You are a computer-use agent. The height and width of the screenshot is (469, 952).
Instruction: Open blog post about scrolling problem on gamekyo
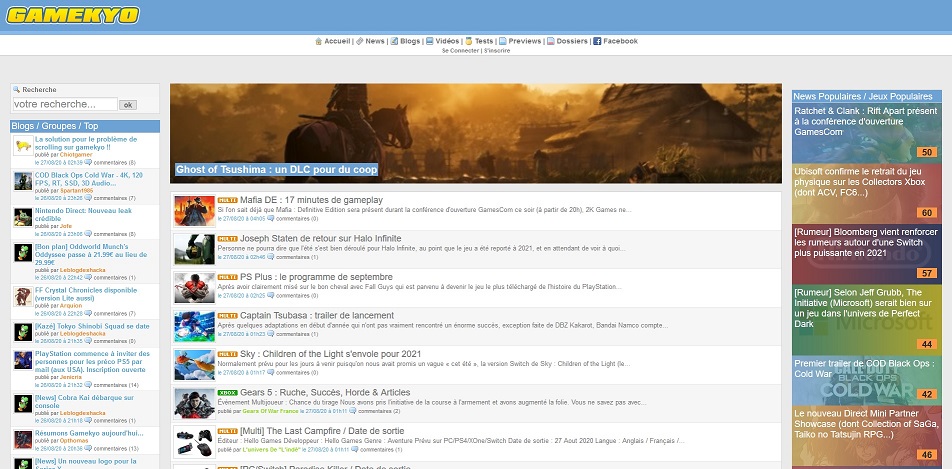(86, 143)
